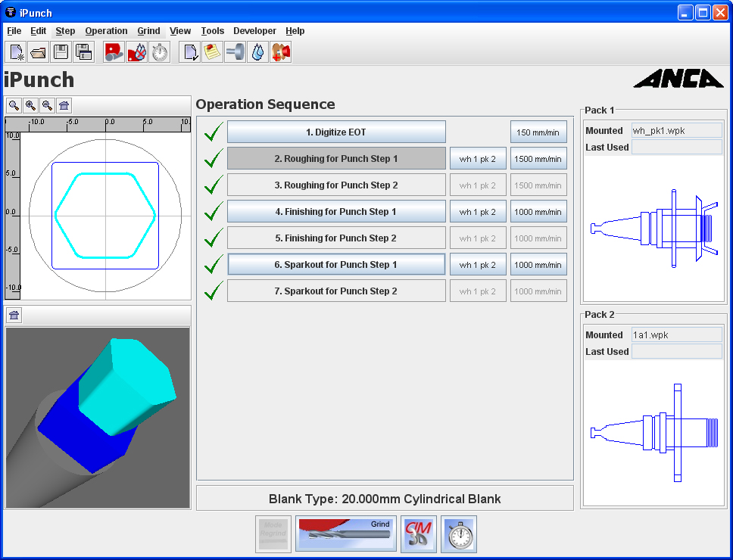Select 3. Roughing for Punch Step 2

click(336, 185)
